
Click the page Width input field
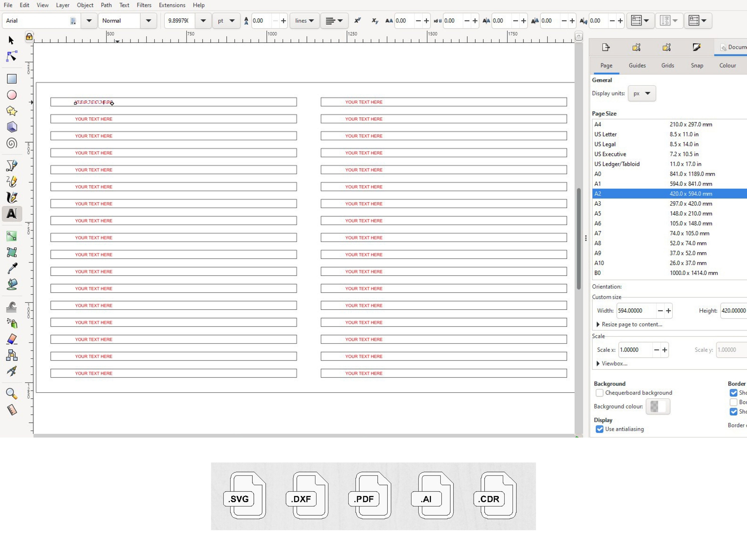(636, 311)
